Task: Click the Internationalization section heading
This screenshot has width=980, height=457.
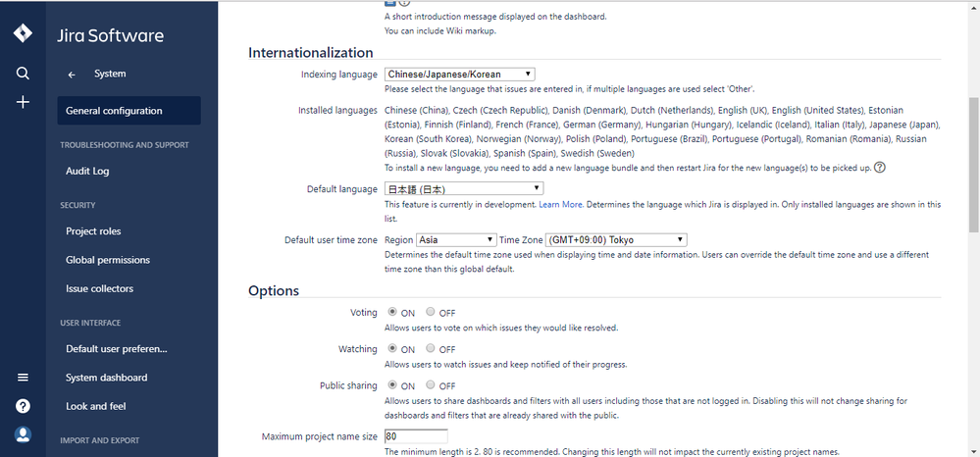Action: tap(311, 53)
